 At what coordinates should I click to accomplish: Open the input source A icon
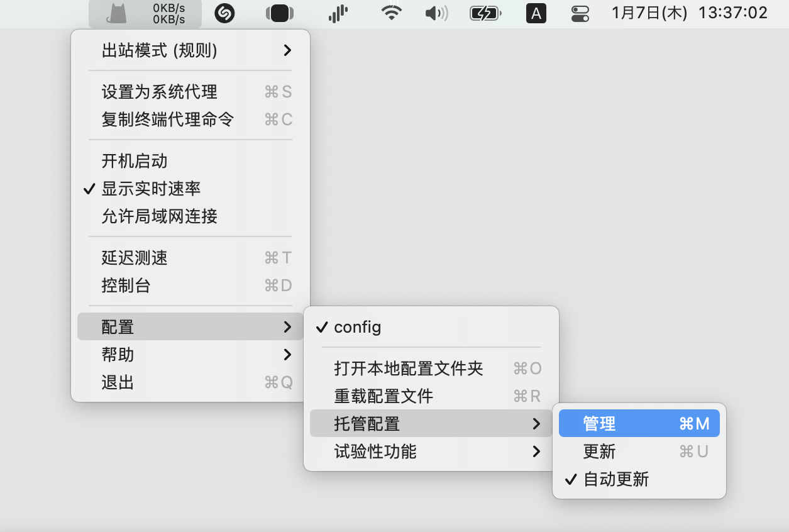[x=536, y=13]
